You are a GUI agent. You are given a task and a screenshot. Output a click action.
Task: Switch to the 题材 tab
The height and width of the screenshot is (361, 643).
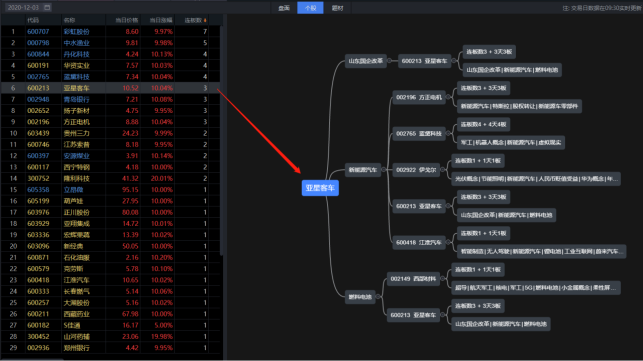(x=337, y=8)
